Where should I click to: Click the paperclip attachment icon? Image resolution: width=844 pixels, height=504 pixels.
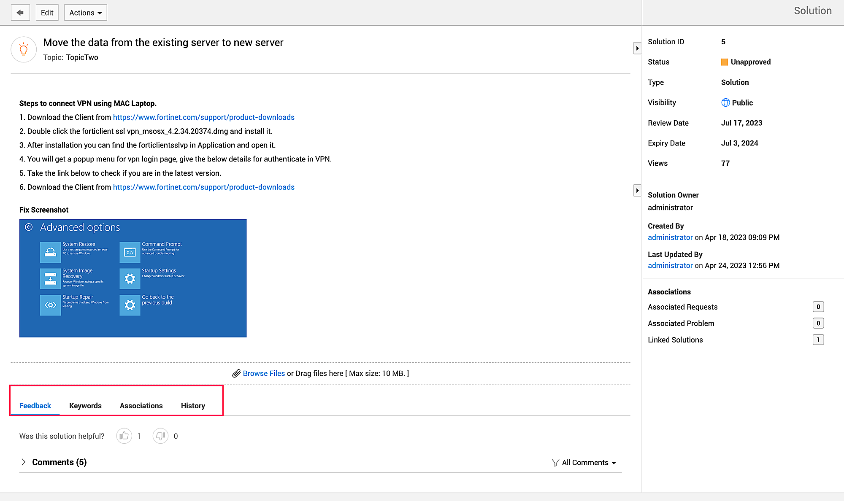236,373
